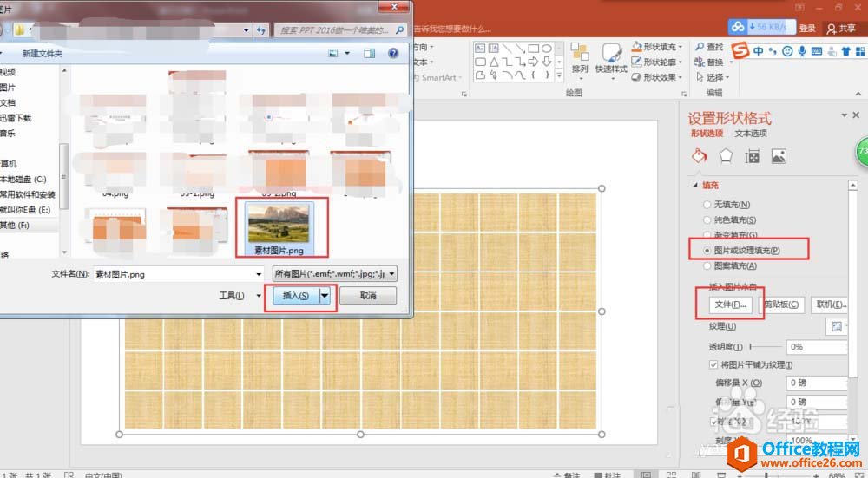Switch to Text Options (文本选项) tab
This screenshot has width=868, height=478.
(x=751, y=134)
